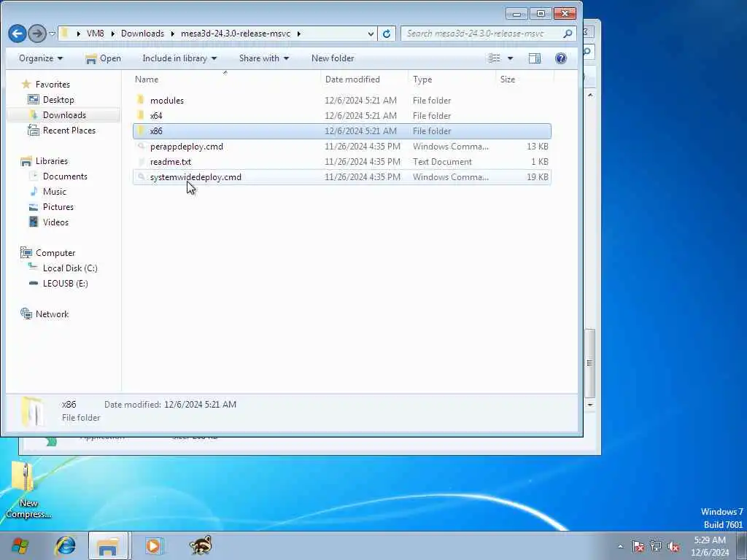The width and height of the screenshot is (747, 560).
Task: Click the VM8 breadcrumb segment
Action: point(96,34)
